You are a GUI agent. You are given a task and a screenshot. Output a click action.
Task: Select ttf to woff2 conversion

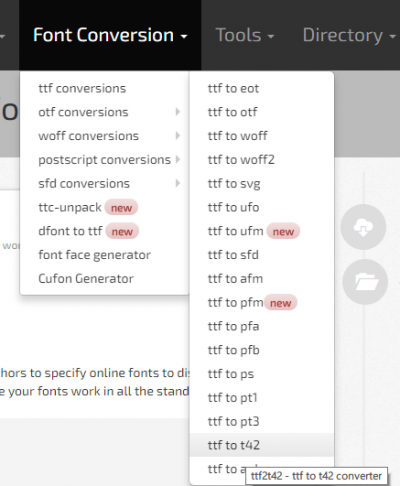point(262,160)
